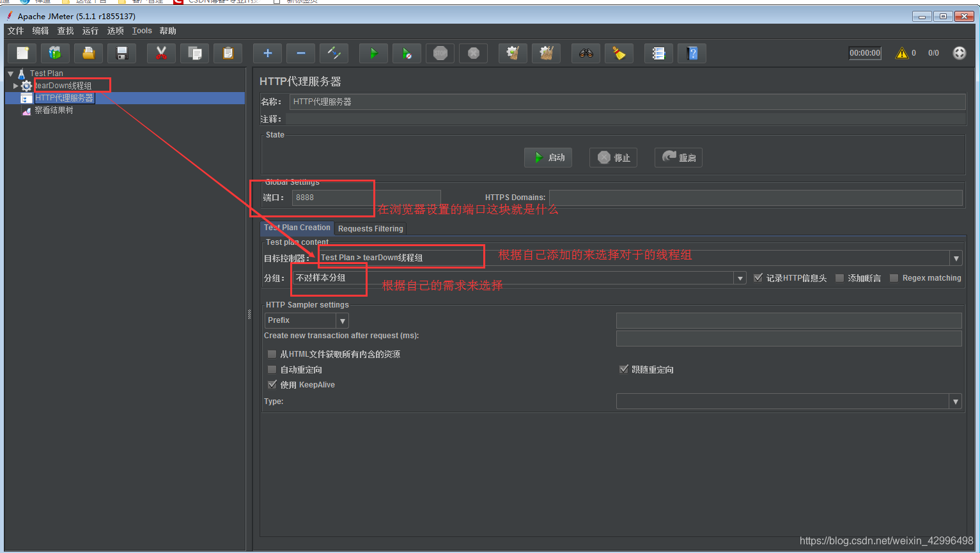
Task: Click the 名称 name input field
Action: pos(627,102)
